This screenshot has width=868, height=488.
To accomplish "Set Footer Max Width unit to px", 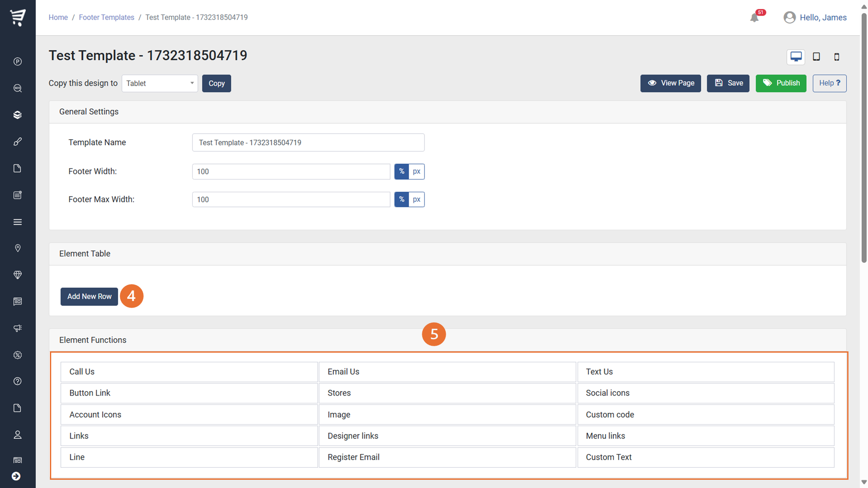I will pos(417,200).
